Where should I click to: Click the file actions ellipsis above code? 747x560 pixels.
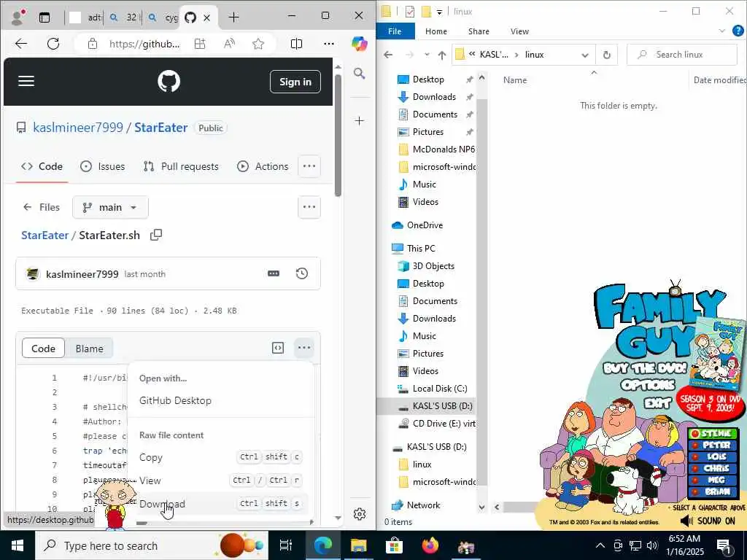coord(304,348)
